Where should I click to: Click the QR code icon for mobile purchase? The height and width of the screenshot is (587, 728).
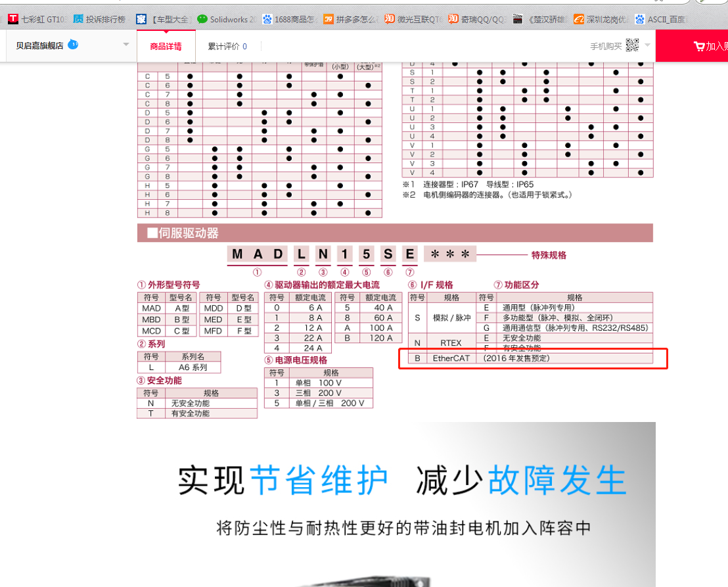tap(632, 45)
